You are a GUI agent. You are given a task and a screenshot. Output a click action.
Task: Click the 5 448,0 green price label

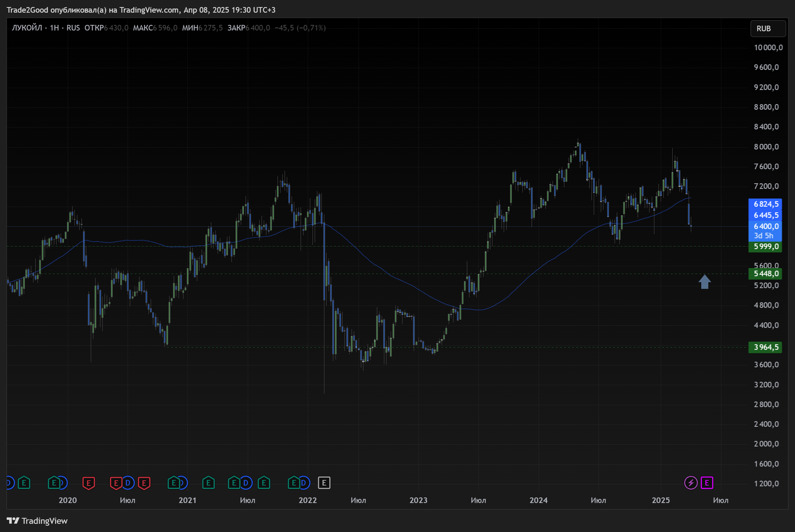click(765, 274)
